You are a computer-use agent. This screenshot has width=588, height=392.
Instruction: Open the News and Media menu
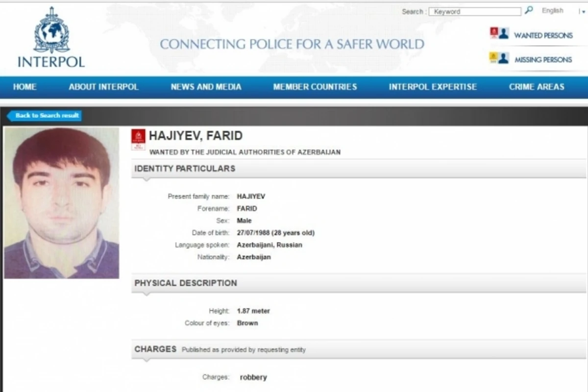coord(206,87)
